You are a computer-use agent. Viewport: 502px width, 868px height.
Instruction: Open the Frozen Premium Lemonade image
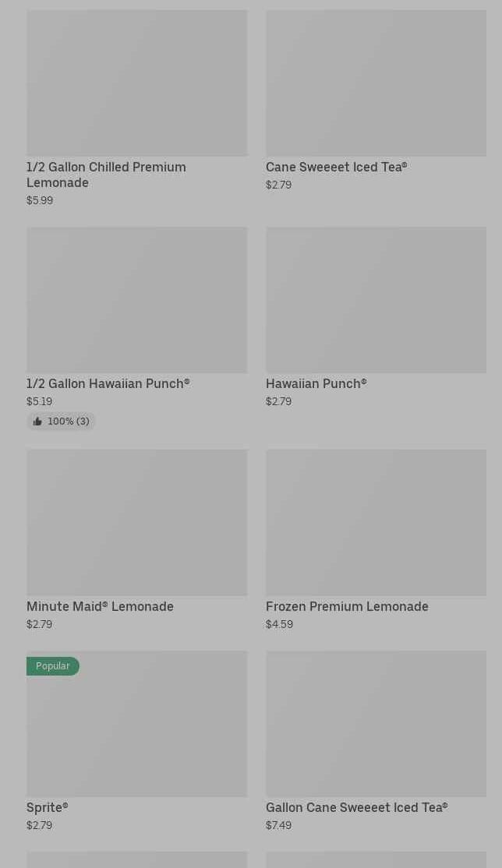(x=376, y=523)
